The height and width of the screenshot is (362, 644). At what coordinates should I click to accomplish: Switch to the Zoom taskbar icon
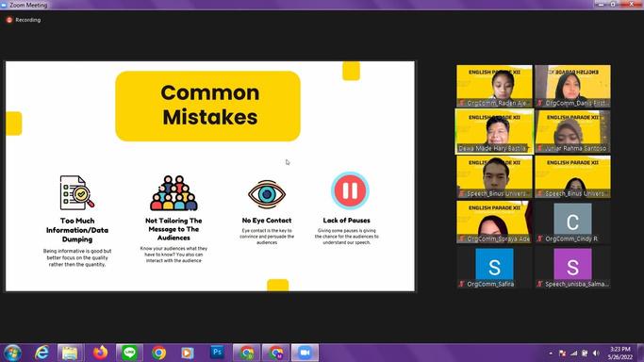(x=305, y=353)
